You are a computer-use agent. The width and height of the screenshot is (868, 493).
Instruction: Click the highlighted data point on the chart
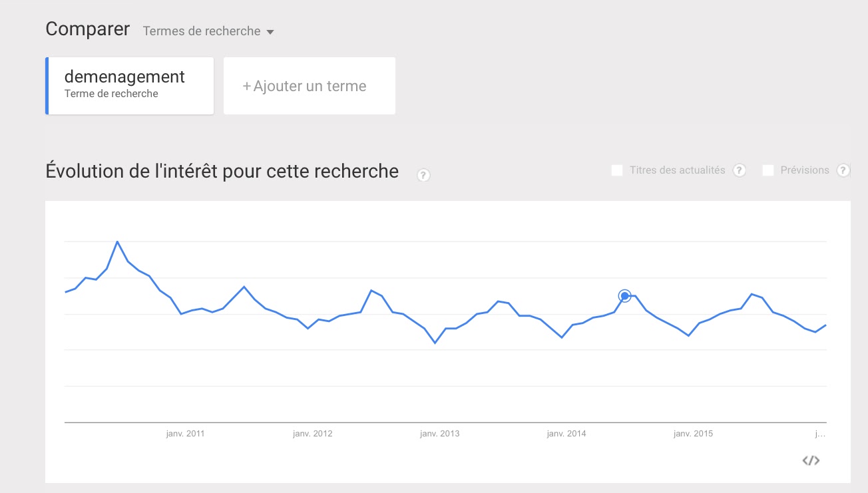(624, 296)
